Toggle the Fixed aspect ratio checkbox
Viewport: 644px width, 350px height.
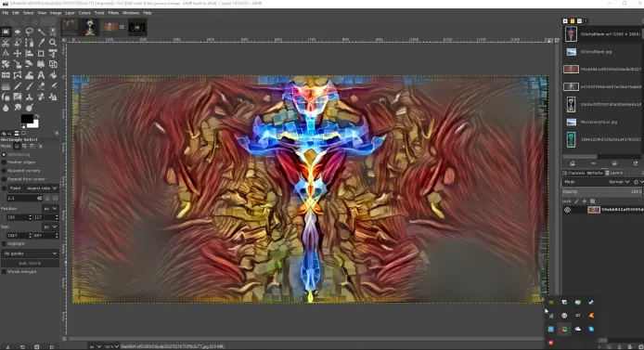(x=4, y=188)
